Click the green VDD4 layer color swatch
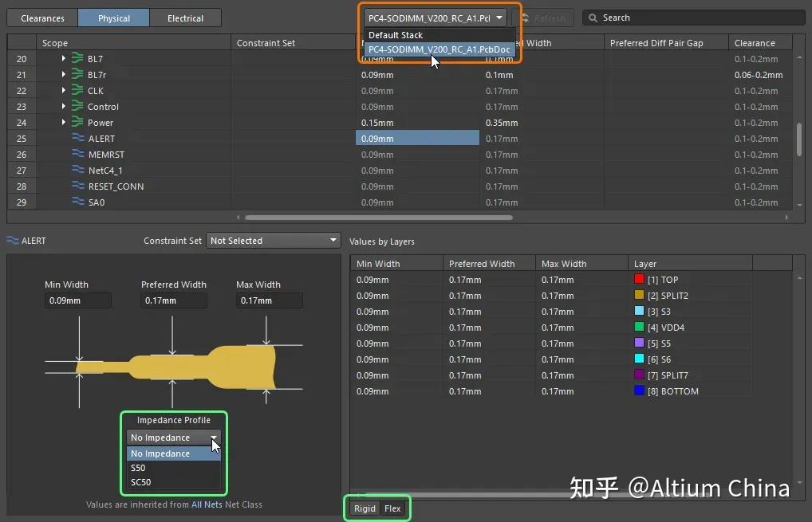The width and height of the screenshot is (812, 522). click(639, 327)
